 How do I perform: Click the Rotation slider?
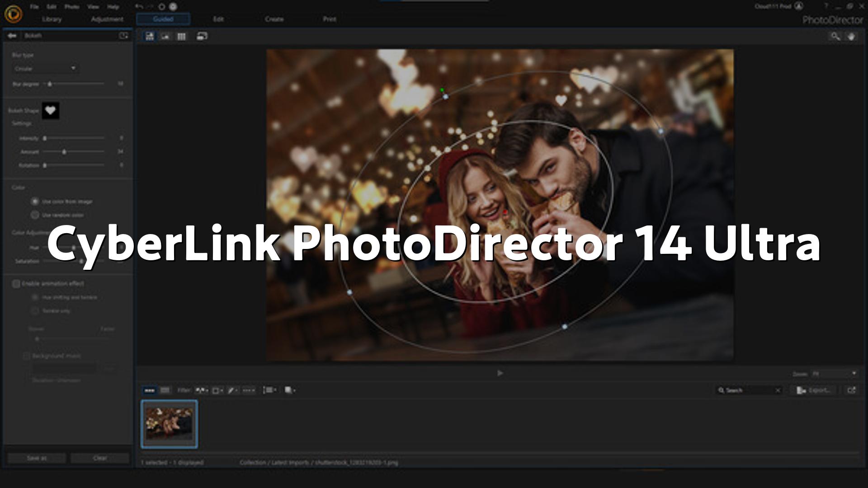[75, 165]
